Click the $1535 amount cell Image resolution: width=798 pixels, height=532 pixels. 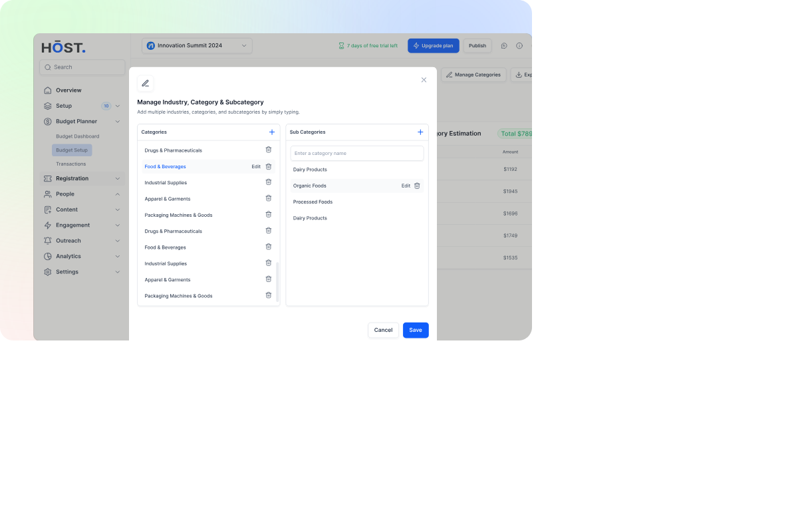(x=510, y=257)
